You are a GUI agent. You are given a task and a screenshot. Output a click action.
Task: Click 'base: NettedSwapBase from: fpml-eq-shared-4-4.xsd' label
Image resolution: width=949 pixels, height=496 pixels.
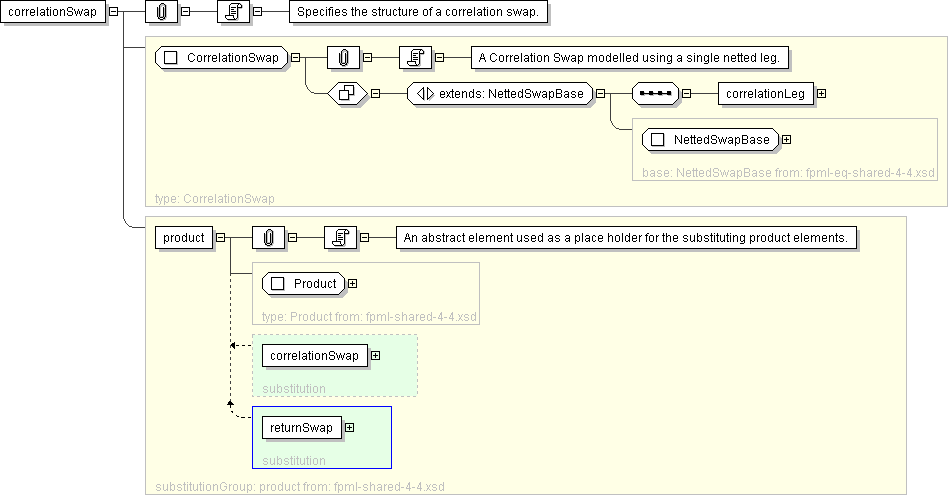tap(788, 173)
